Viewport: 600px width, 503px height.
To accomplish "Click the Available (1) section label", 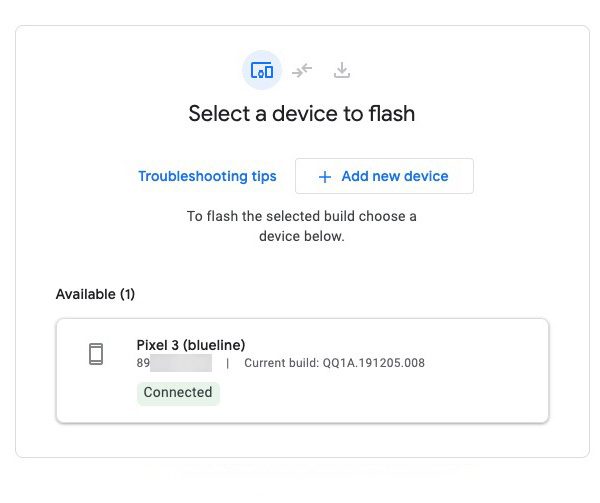I will point(95,294).
